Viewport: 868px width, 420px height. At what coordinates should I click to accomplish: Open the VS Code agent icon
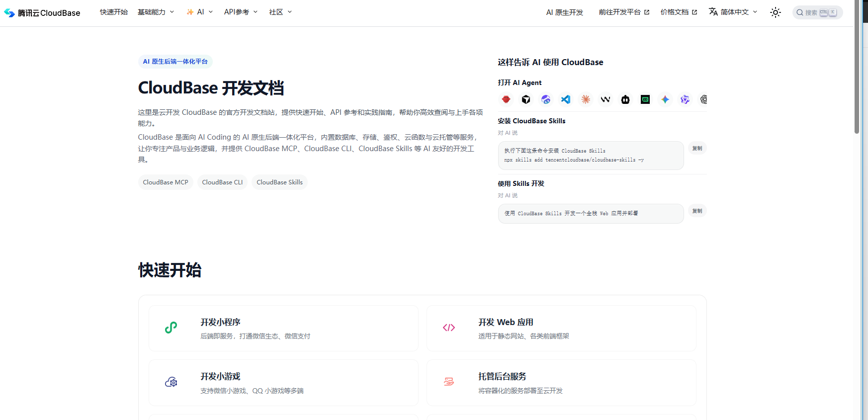566,99
